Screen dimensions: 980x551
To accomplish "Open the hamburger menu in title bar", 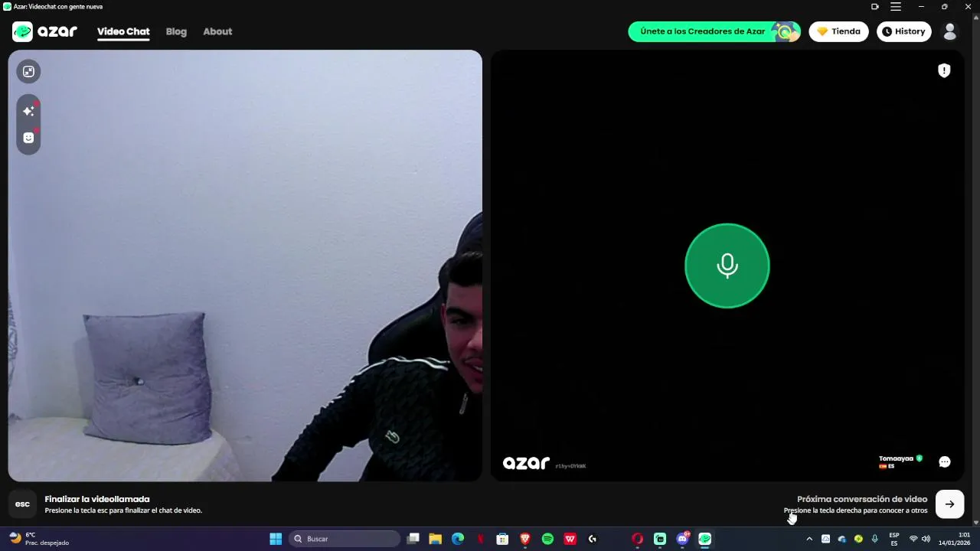I will coord(896,6).
